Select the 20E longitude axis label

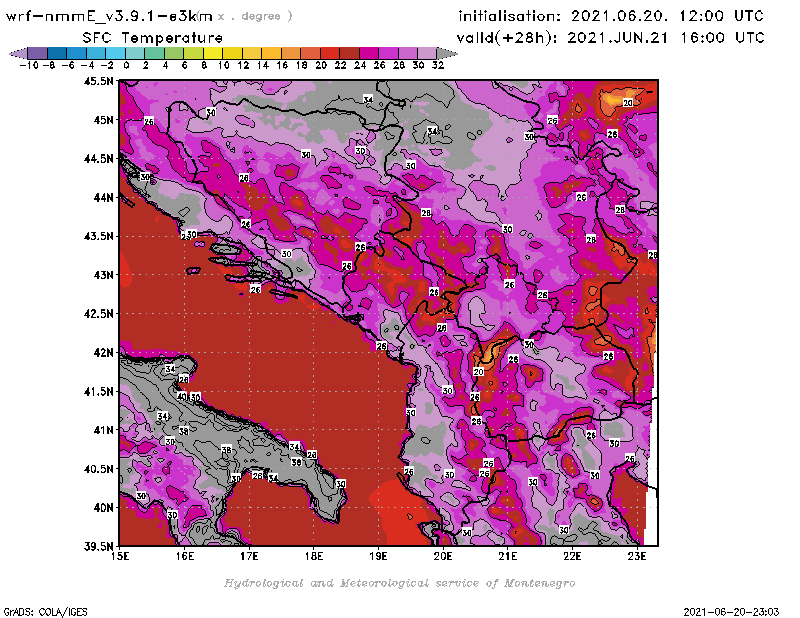pos(443,556)
